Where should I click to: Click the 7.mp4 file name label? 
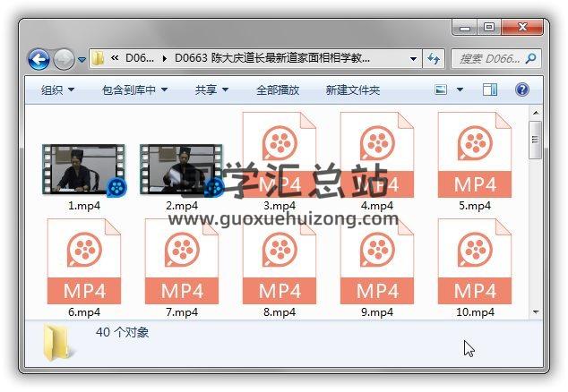click(x=182, y=312)
